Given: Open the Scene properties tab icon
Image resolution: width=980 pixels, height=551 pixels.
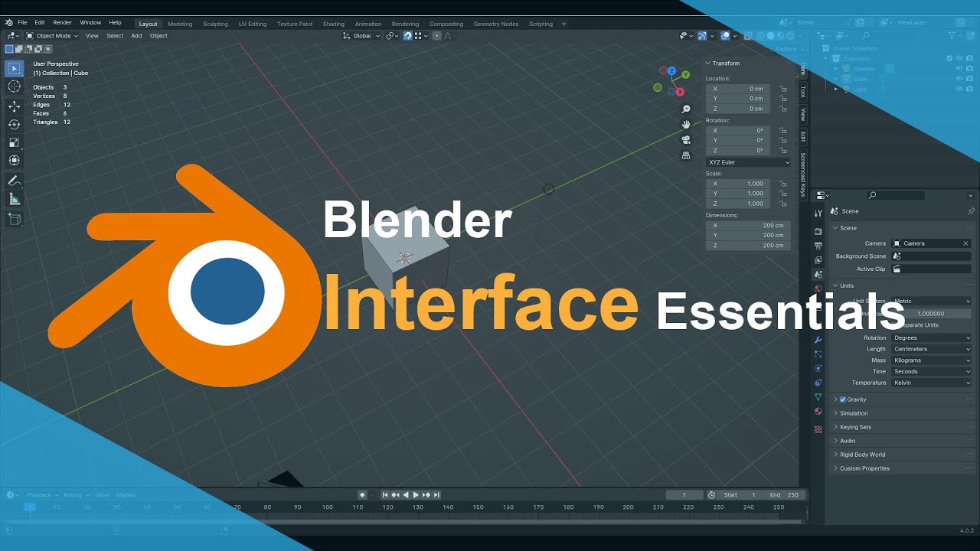Looking at the screenshot, I should tap(818, 274).
